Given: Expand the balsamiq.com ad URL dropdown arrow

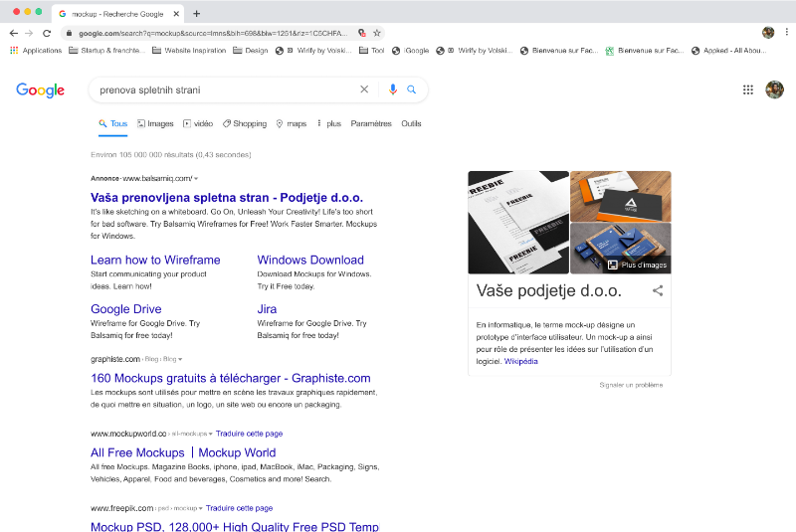Looking at the screenshot, I should (196, 178).
